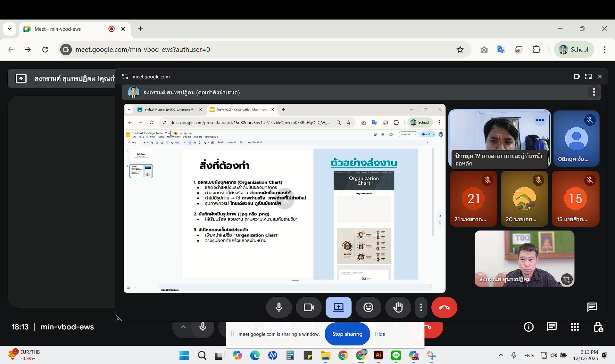
Task: Open Google Translate extension icon
Action: point(501,50)
